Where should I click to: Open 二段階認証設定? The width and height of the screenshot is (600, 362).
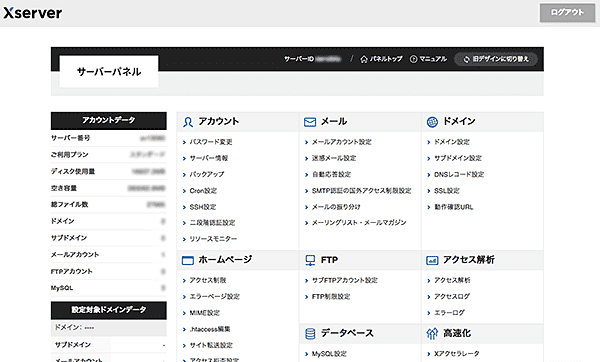click(212, 223)
